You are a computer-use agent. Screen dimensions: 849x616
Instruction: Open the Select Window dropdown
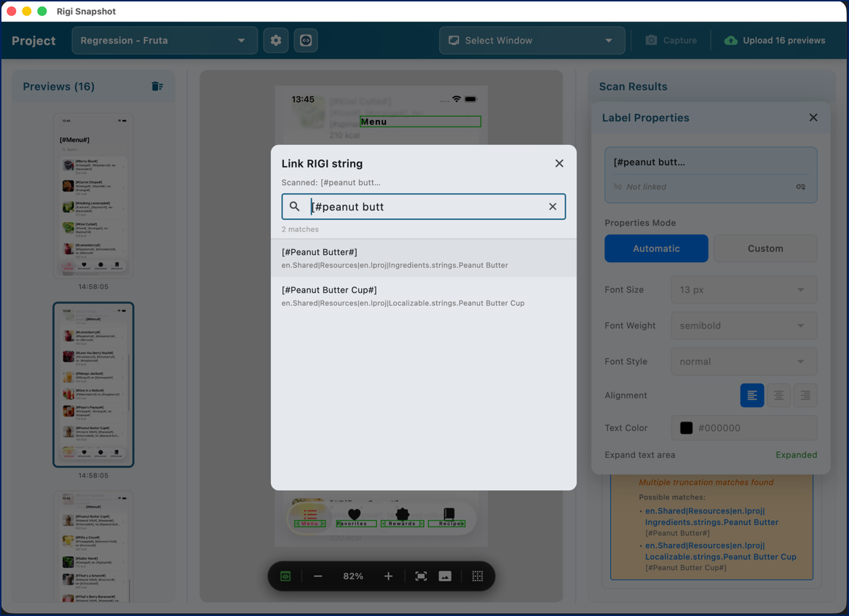532,41
